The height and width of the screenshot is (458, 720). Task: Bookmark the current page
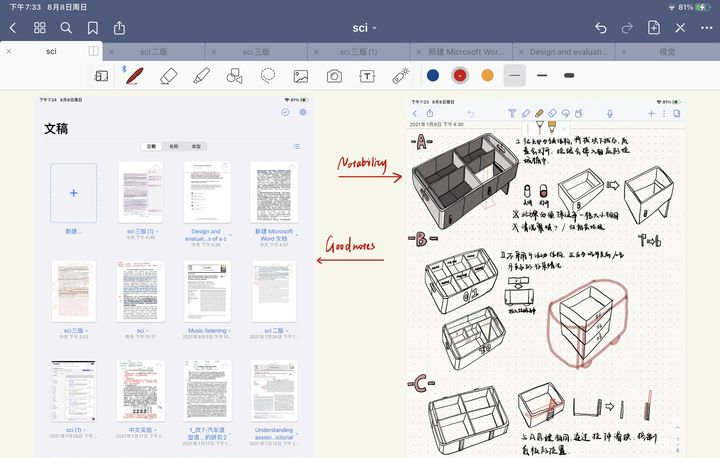tap(93, 28)
